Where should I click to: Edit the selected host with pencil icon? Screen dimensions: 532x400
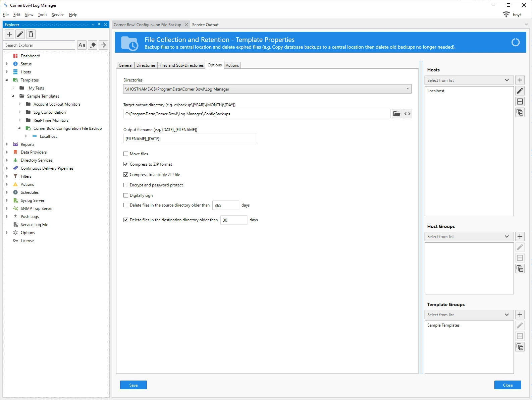[520, 91]
